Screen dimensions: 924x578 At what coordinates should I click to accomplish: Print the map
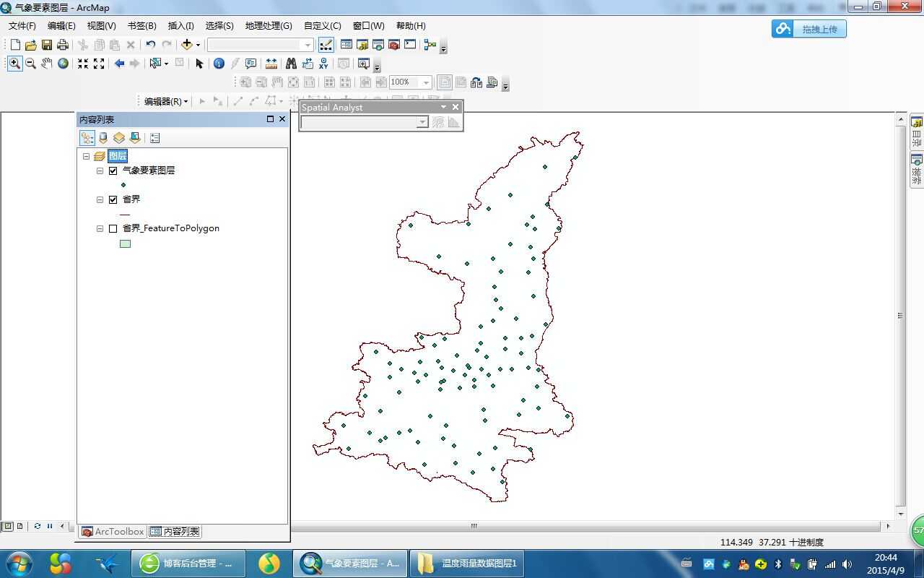pyautogui.click(x=63, y=45)
